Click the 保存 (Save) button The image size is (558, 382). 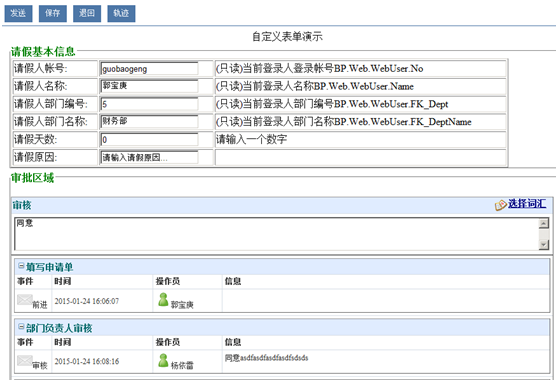[53, 14]
